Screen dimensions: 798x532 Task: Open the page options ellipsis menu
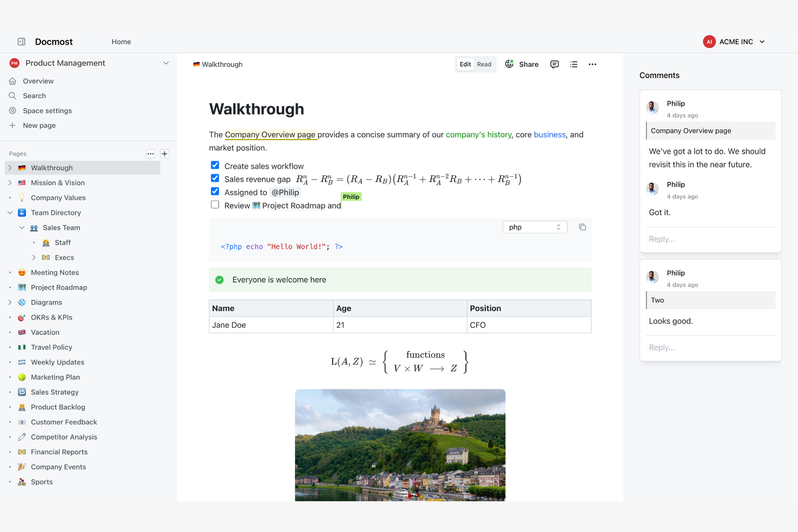pyautogui.click(x=593, y=64)
